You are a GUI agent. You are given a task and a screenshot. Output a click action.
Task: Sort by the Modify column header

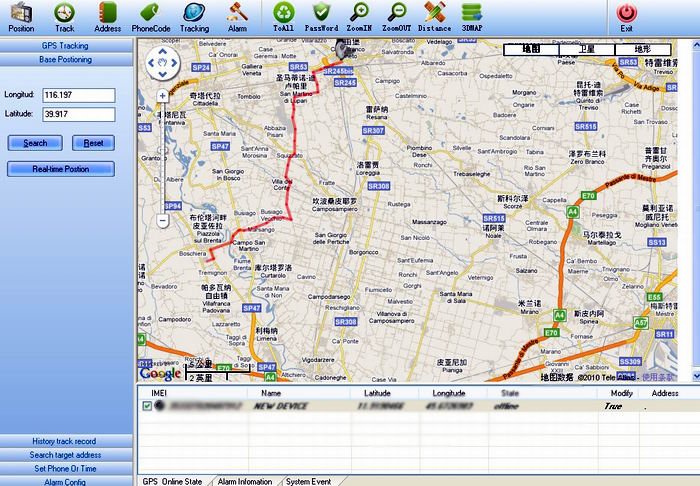[621, 393]
